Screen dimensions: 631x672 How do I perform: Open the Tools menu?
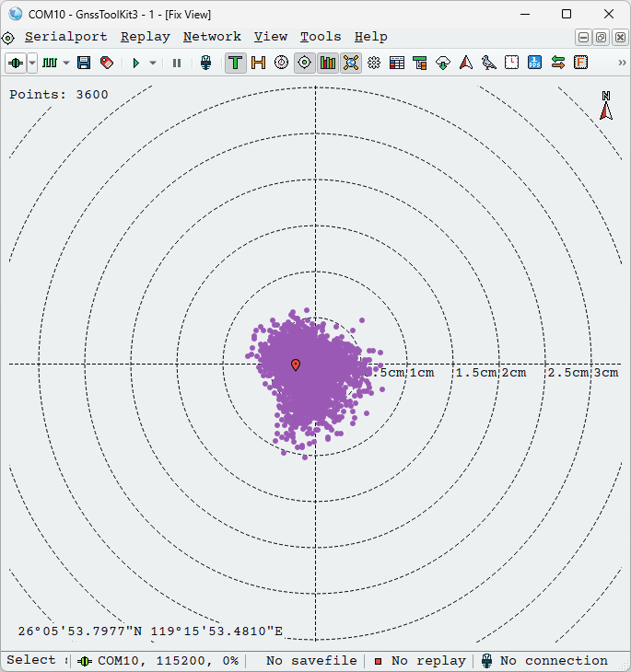[x=320, y=37]
